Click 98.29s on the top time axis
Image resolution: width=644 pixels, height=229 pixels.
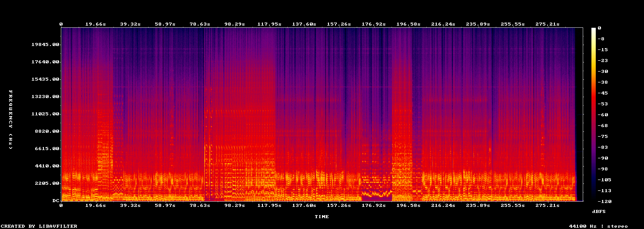point(234,24)
